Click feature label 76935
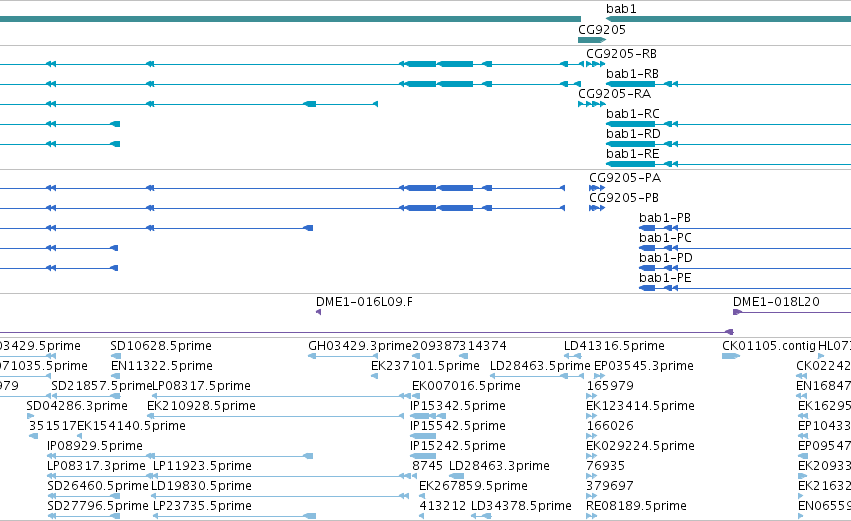 (x=606, y=467)
